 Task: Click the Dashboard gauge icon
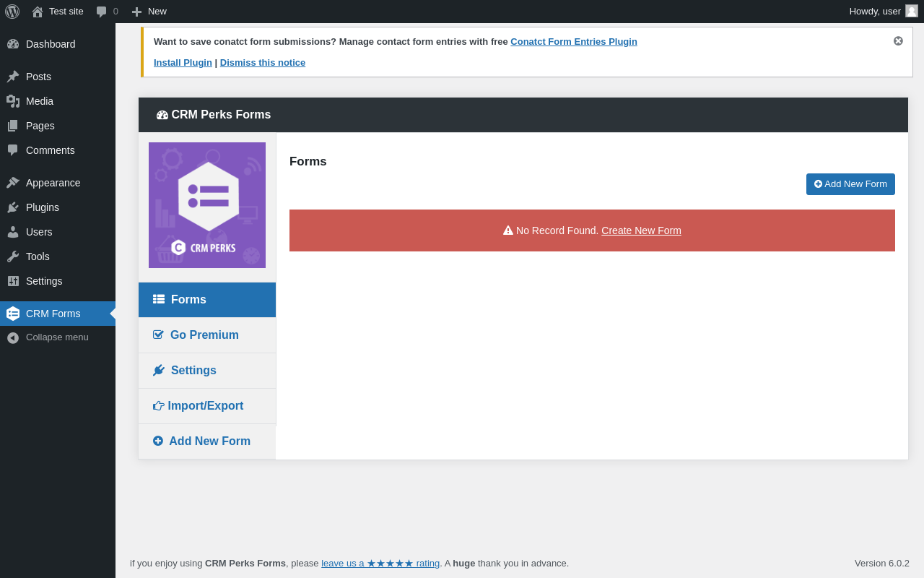pyautogui.click(x=13, y=44)
